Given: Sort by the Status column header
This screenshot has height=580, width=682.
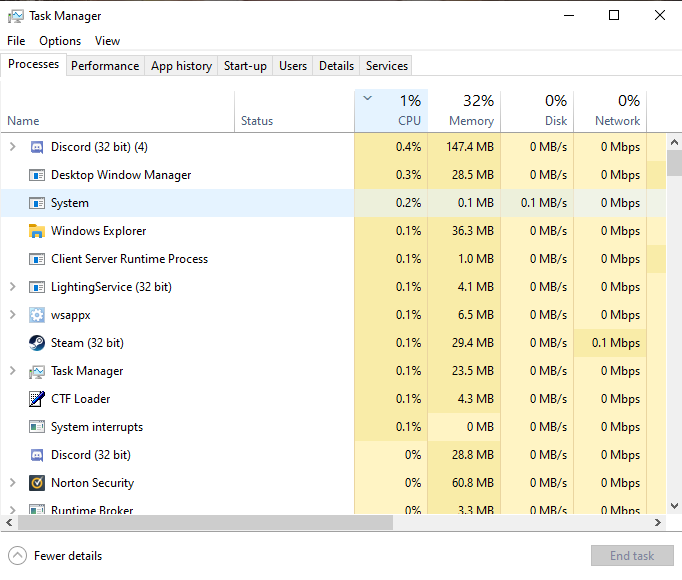Looking at the screenshot, I should point(294,111).
